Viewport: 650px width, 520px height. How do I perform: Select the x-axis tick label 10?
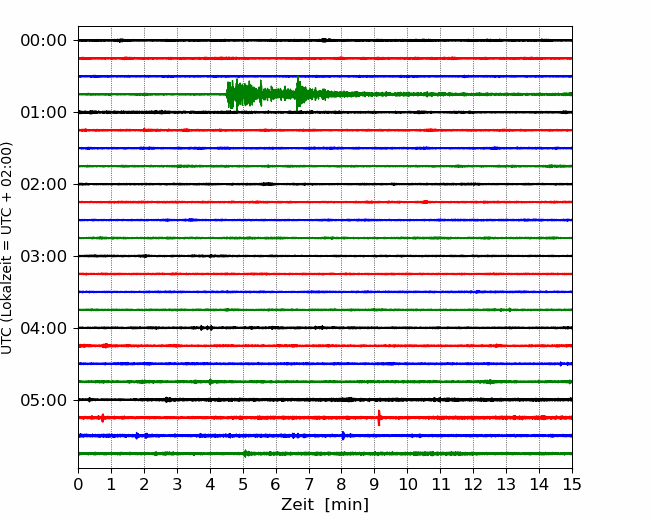[x=407, y=484]
